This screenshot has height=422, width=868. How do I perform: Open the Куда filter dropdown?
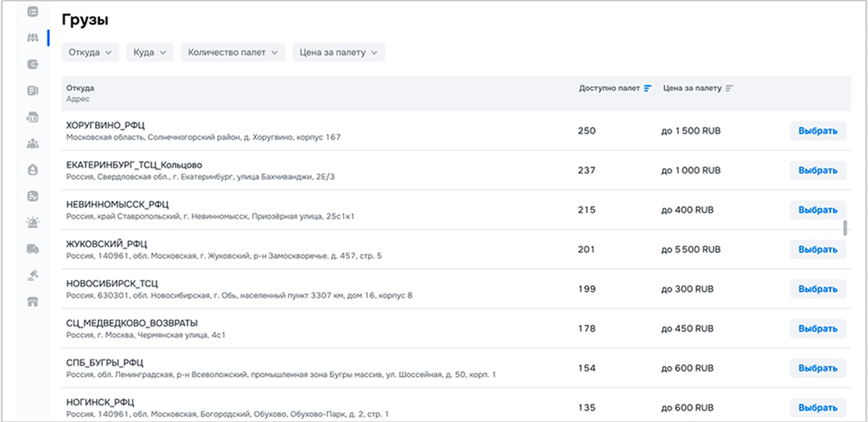click(x=150, y=52)
